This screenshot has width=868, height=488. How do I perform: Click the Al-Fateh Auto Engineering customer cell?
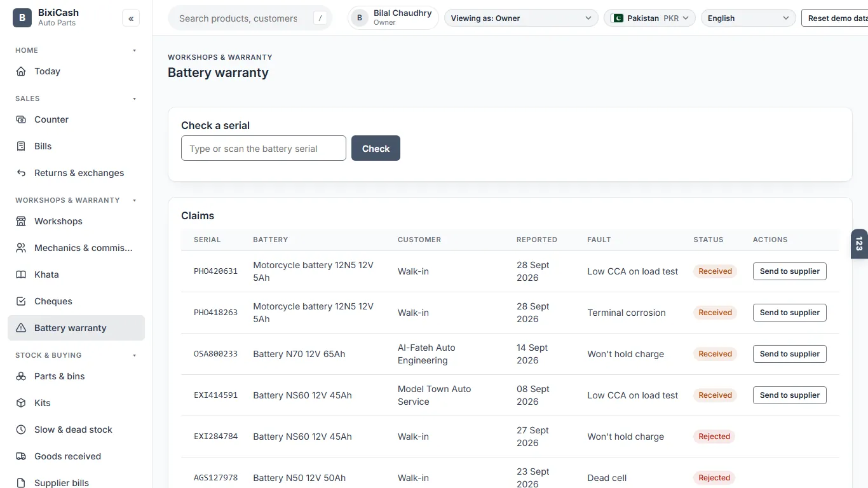(x=426, y=354)
